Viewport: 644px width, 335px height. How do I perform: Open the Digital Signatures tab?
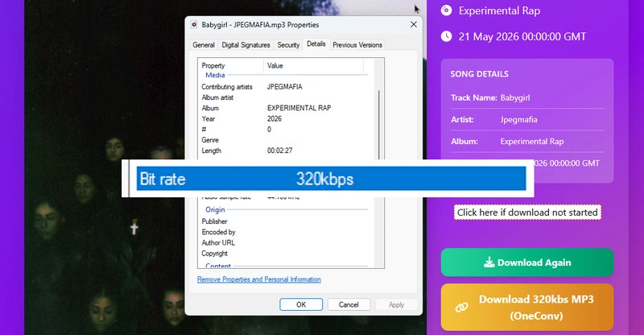click(246, 45)
